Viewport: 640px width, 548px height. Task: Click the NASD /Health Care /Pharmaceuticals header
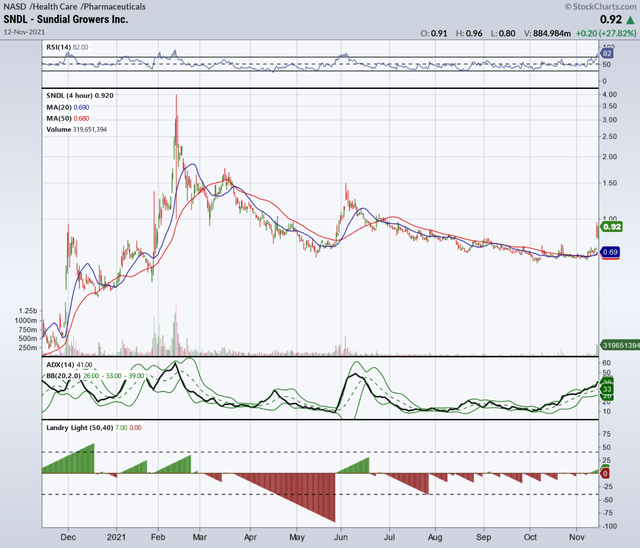click(74, 7)
